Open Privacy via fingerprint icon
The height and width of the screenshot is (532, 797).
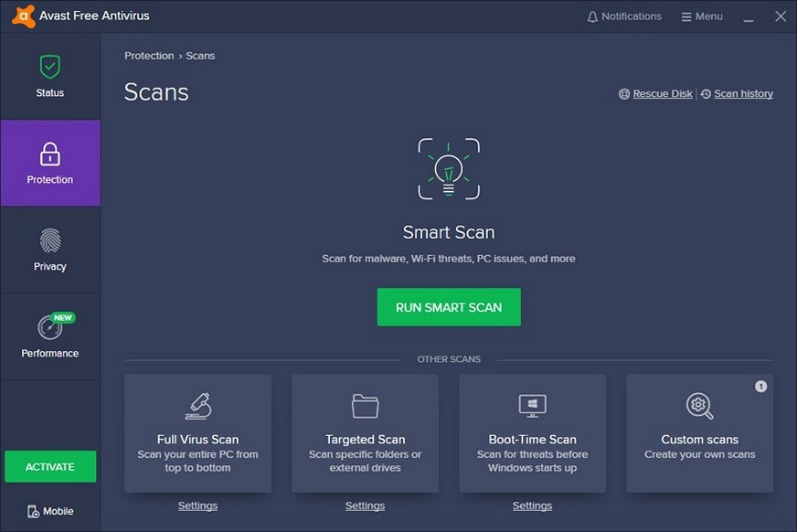(x=49, y=240)
